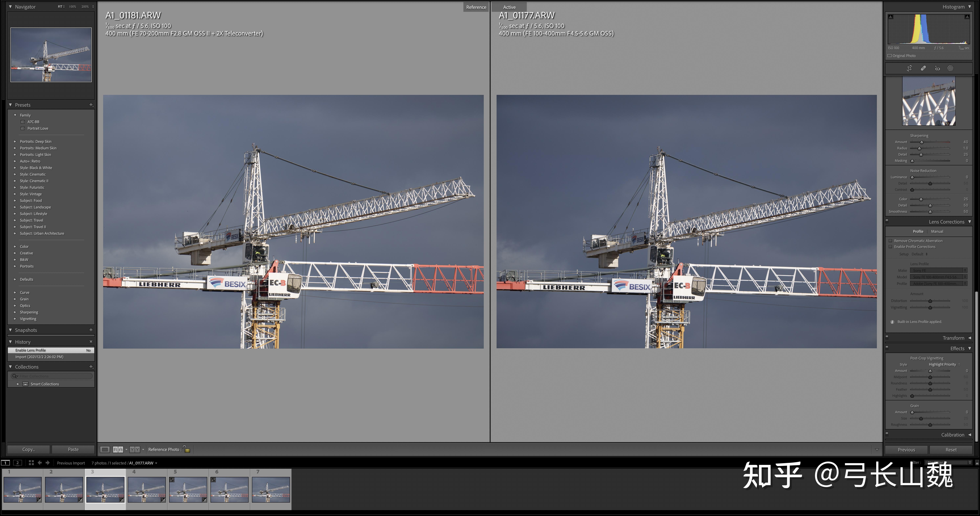The width and height of the screenshot is (980, 516).
Task: Expand the Smart Collections set
Action: [18, 384]
